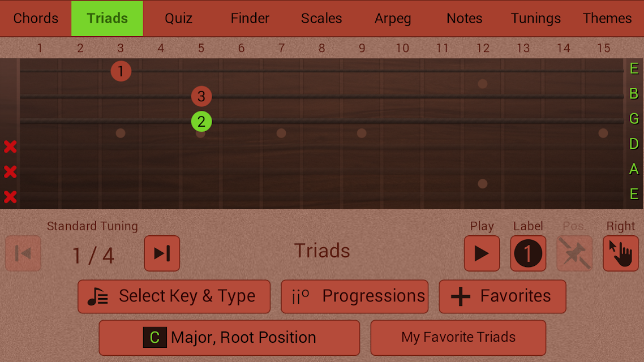
Task: Open Select Key & Type chooser
Action: point(174,296)
